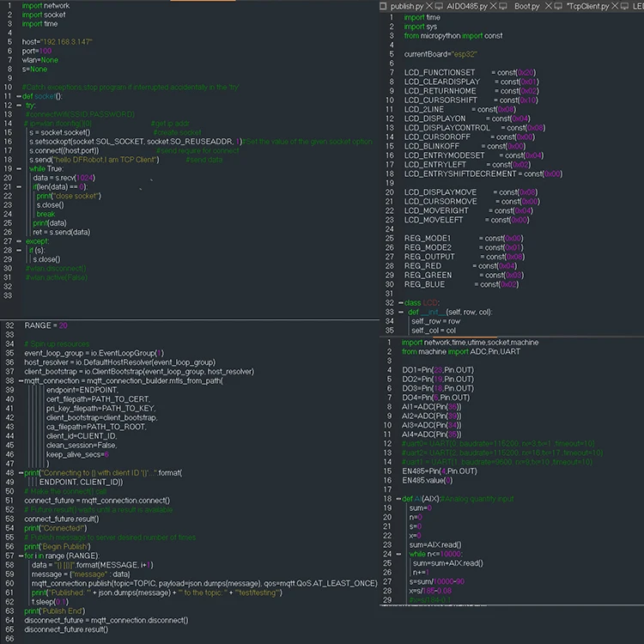Viewport: 644px width, 644px height.
Task: Fold the while True: loop
Action: pos(18,169)
